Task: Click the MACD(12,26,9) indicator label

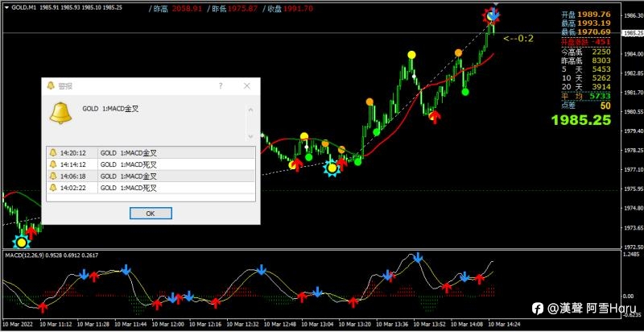Action: click(x=24, y=255)
